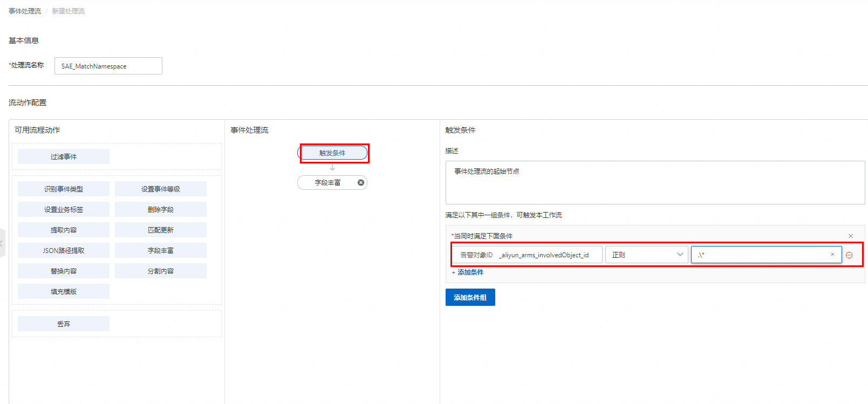Add the 替换内容 action
Viewport: 868px width, 404px height.
tap(64, 271)
